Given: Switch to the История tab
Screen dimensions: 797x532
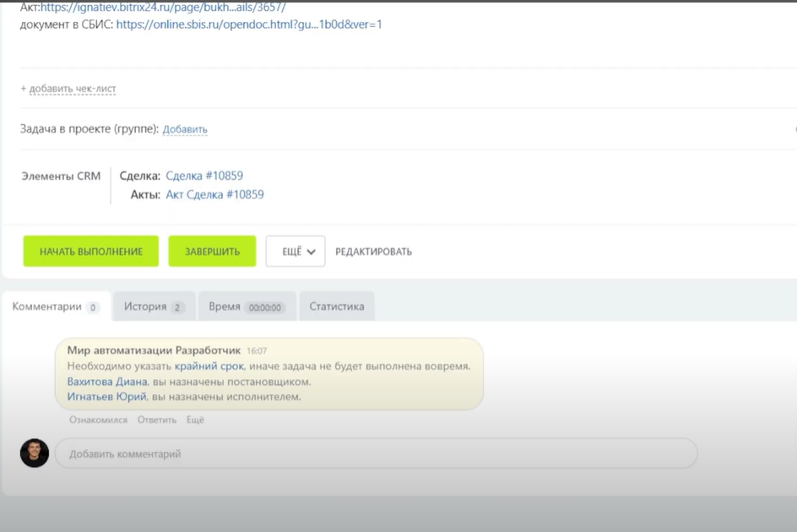Looking at the screenshot, I should pyautogui.click(x=154, y=307).
